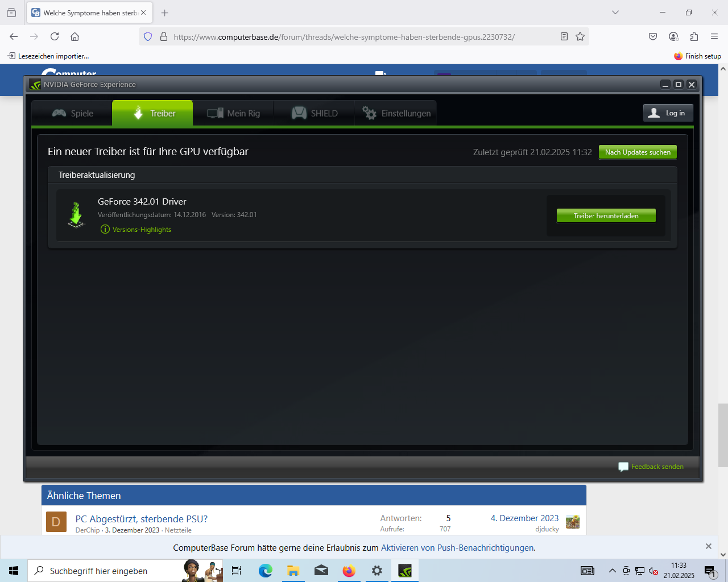
Task: Close the 'Welche Symptome' Firefox tab
Action: click(143, 13)
